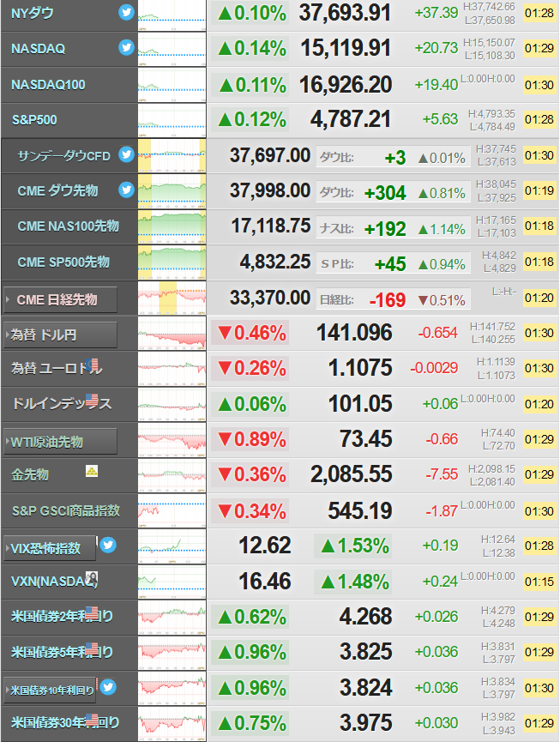Open the 米国債券30年利回り mini chart
Screen dimensions: 560x742
click(x=172, y=724)
